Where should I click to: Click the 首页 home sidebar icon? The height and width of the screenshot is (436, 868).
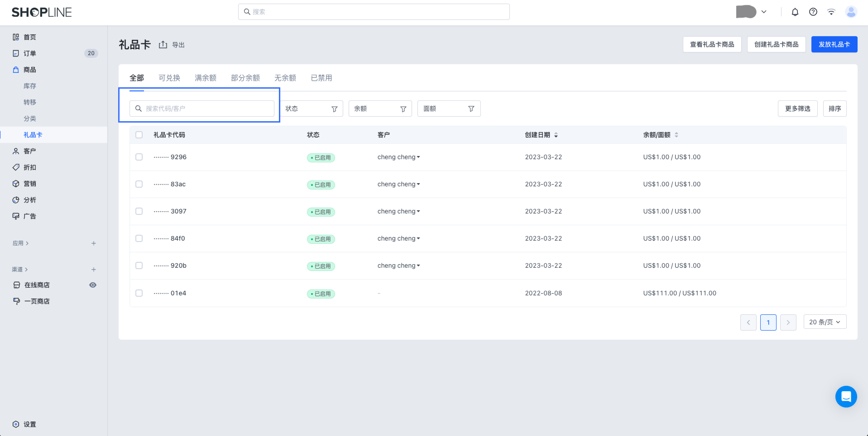point(16,37)
